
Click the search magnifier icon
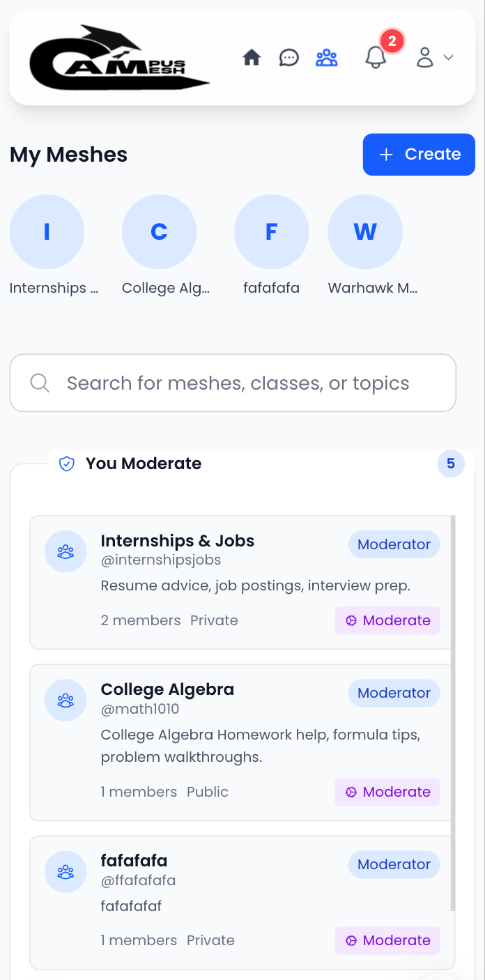[x=40, y=383]
